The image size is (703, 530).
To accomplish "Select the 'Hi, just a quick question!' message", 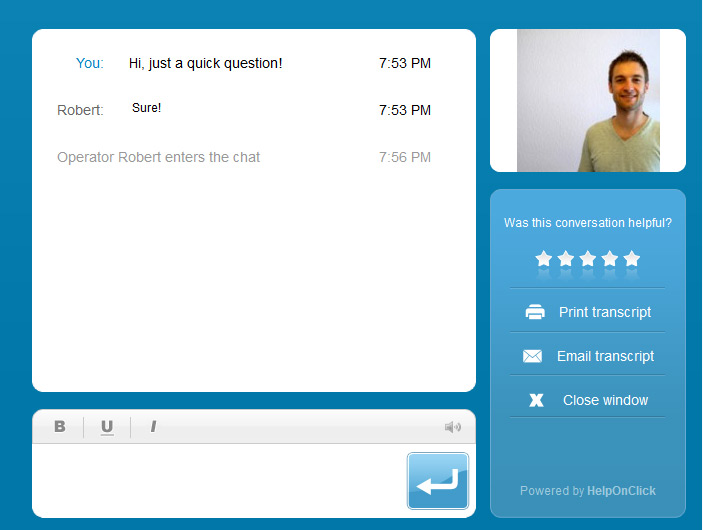I will [x=205, y=63].
